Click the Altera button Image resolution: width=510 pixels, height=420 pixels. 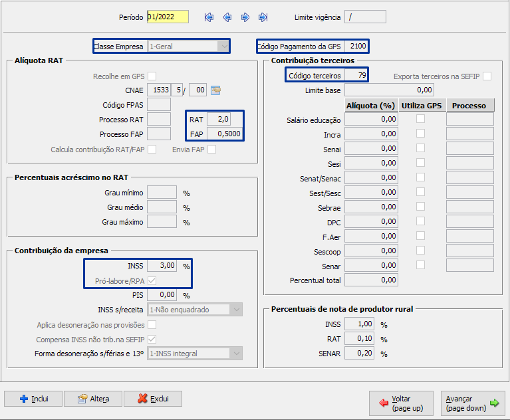coord(92,399)
